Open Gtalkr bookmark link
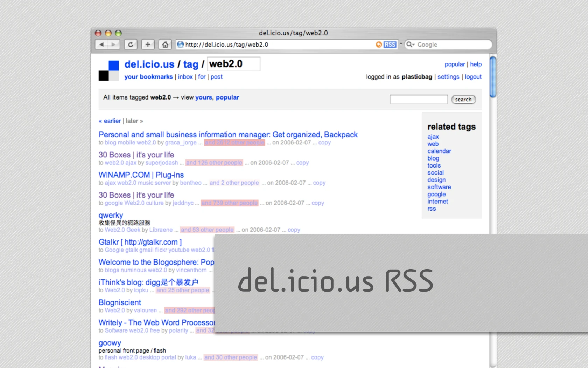 pyautogui.click(x=140, y=242)
